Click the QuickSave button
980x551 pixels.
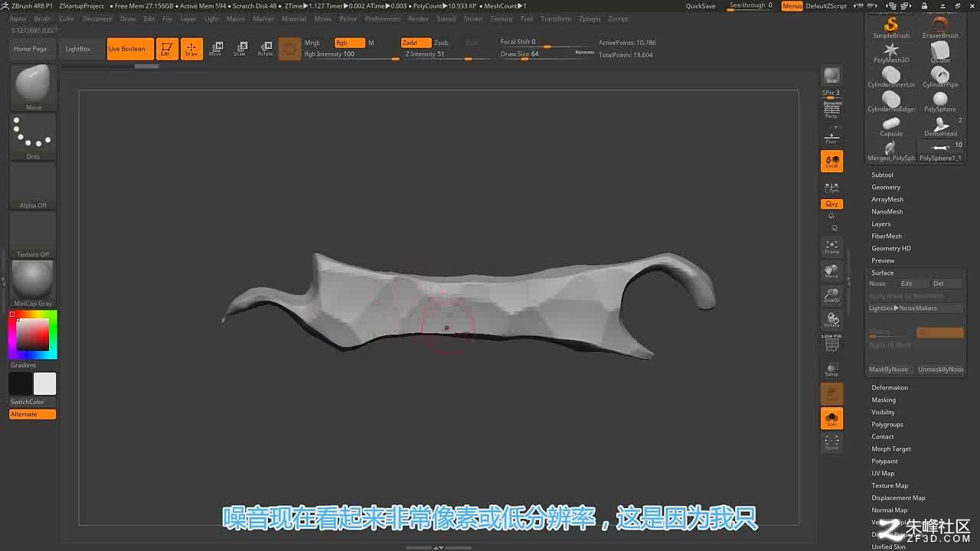[x=701, y=6]
